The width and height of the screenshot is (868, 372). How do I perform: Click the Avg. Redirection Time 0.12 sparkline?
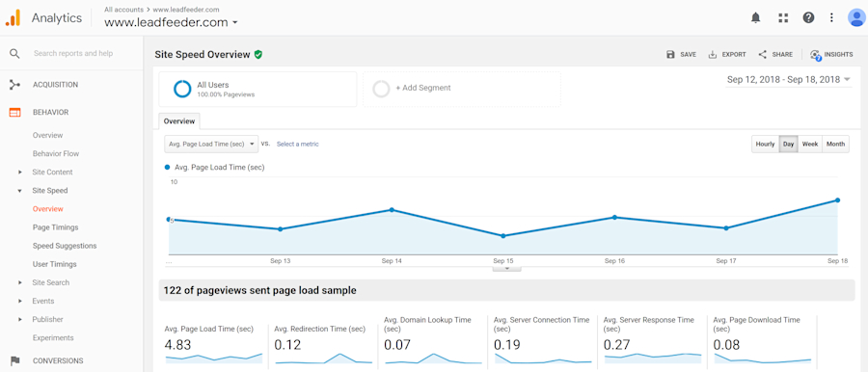[x=324, y=359]
